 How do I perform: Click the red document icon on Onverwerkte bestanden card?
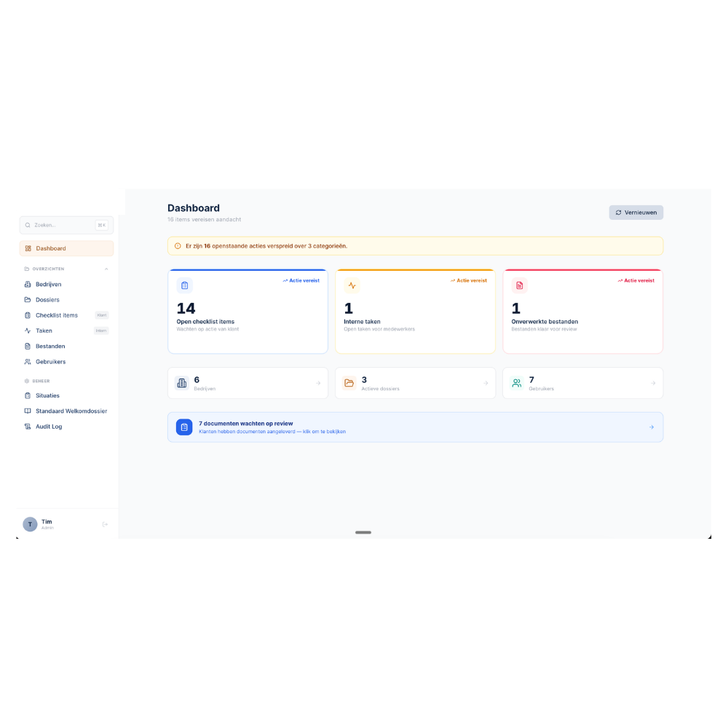click(x=520, y=285)
